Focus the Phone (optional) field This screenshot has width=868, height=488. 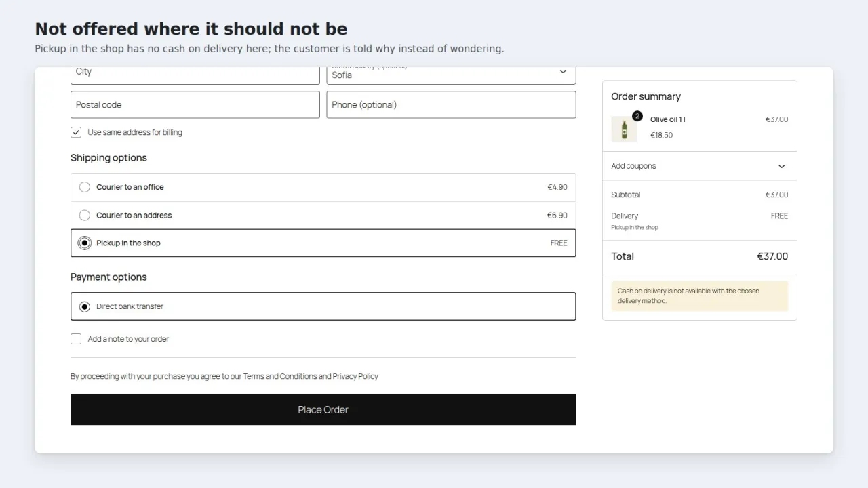point(451,104)
